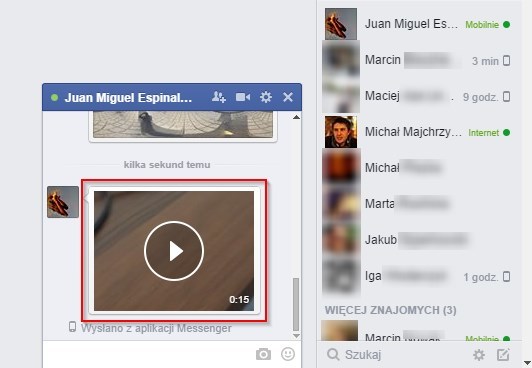532x368 pixels.
Task: Click down arrow of chat scrollbar
Action: click(296, 336)
